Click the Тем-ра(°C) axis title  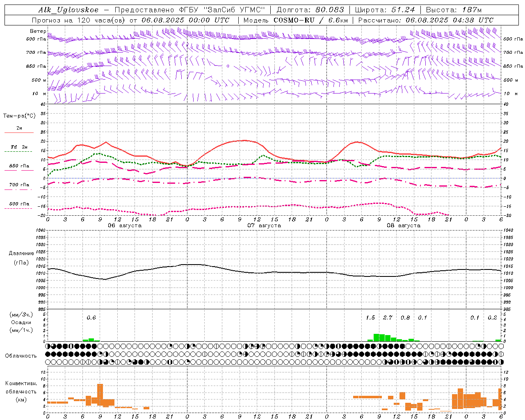(x=19, y=116)
